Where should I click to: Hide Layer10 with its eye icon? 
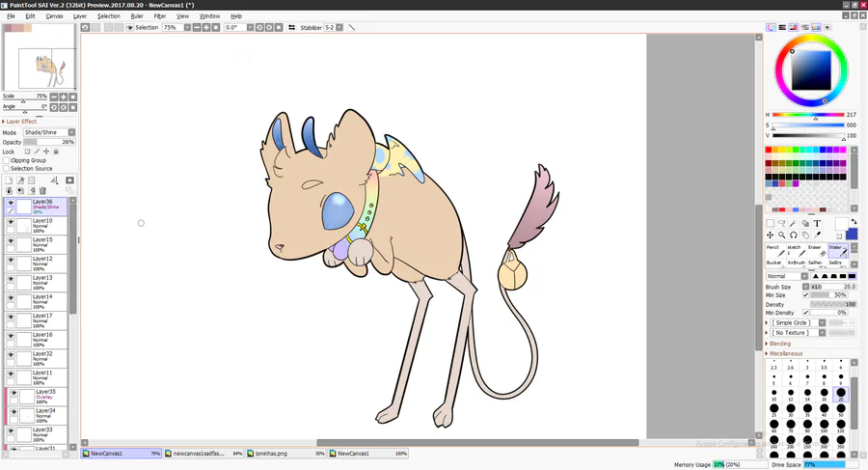pyautogui.click(x=11, y=222)
